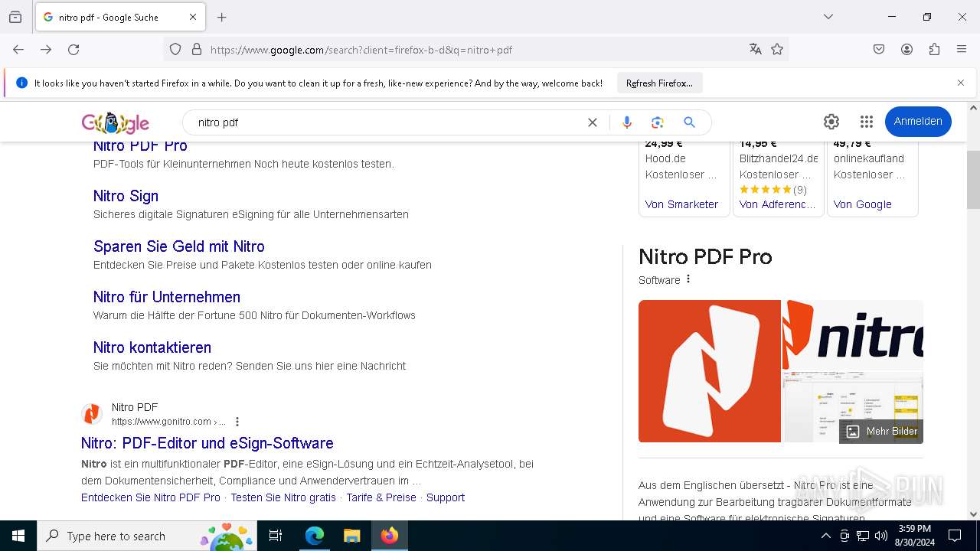Open the Von Smarketer link
Image resolution: width=980 pixels, height=551 pixels.
pos(681,204)
